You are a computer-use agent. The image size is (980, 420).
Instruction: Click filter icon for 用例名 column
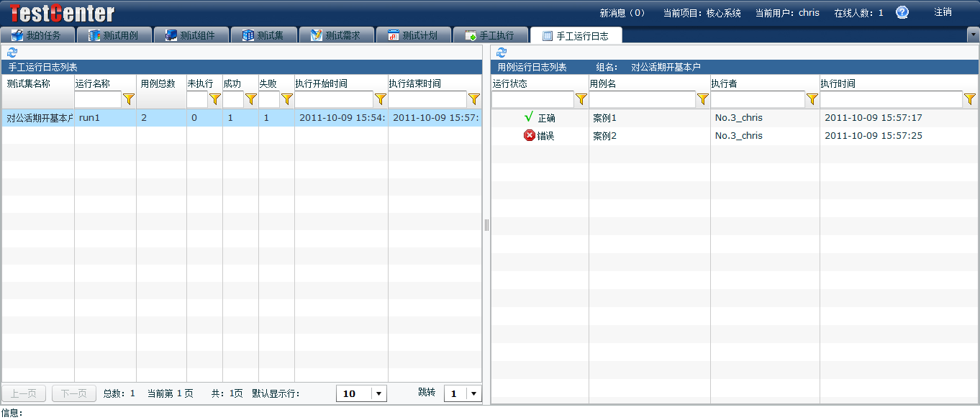[x=703, y=99]
